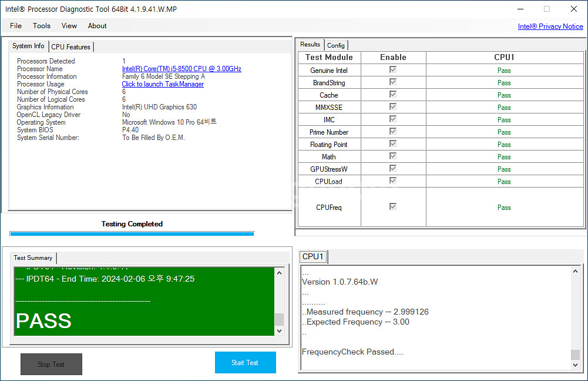Toggle the CPUFreq enable checkbox
This screenshot has width=588, height=381.
(392, 206)
